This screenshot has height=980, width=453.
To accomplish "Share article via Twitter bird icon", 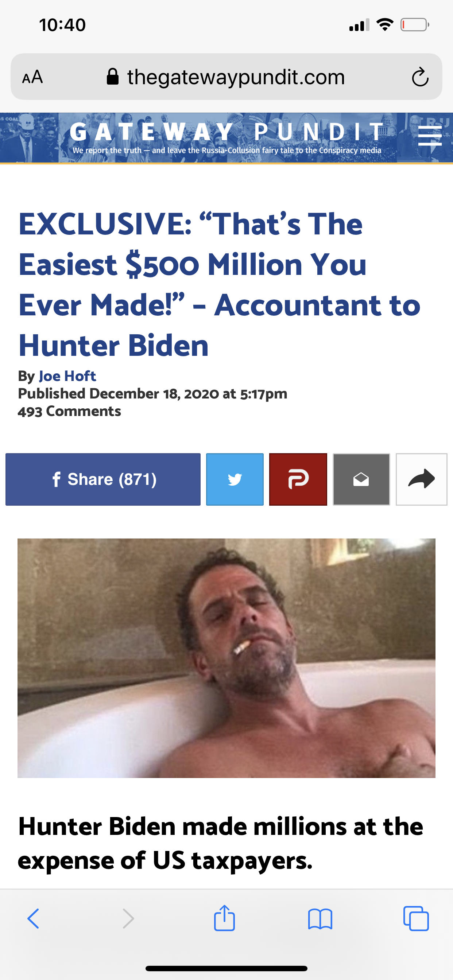I will tap(235, 479).
